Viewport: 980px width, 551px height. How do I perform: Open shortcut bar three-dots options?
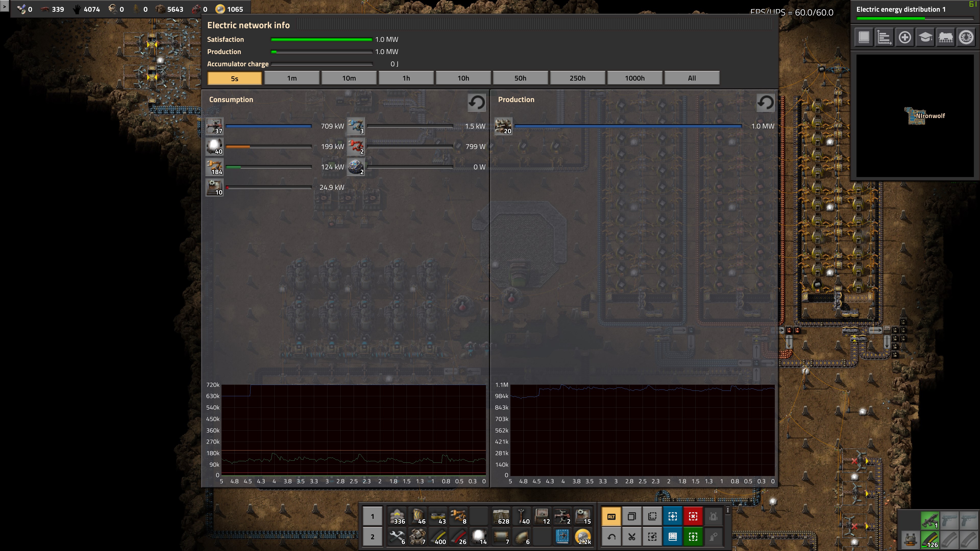[x=728, y=510]
